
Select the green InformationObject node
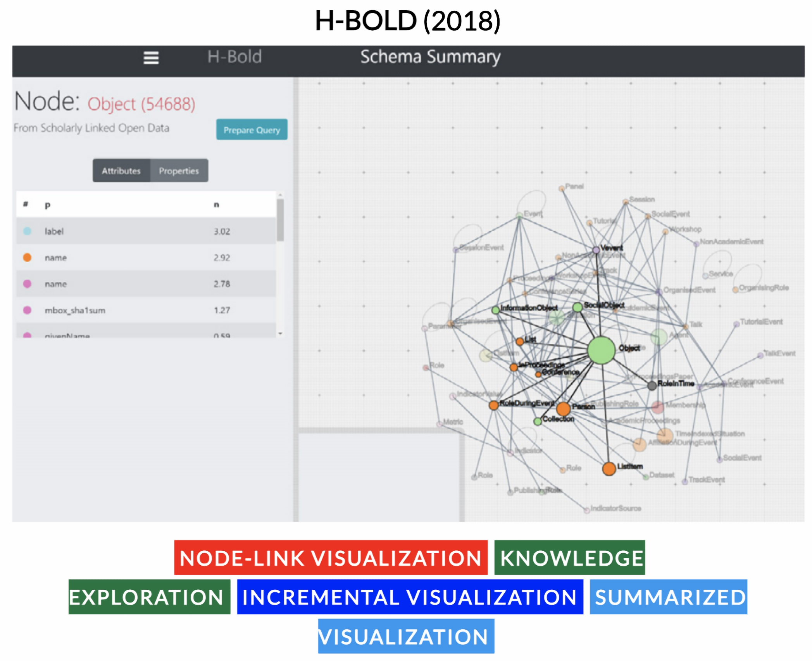[x=495, y=310]
